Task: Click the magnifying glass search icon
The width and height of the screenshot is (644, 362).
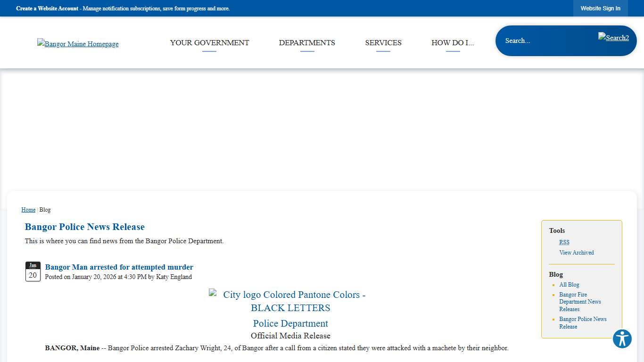Action: click(613, 37)
